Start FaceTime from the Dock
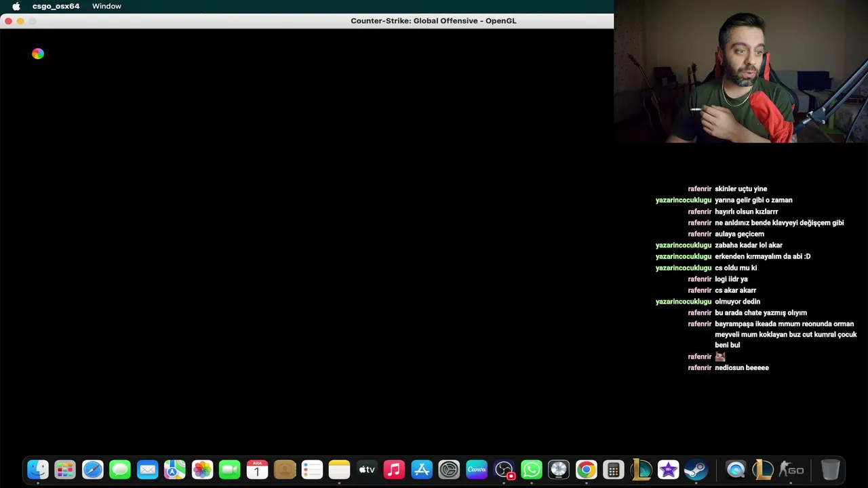Screen dimensions: 868x488 click(x=230, y=470)
